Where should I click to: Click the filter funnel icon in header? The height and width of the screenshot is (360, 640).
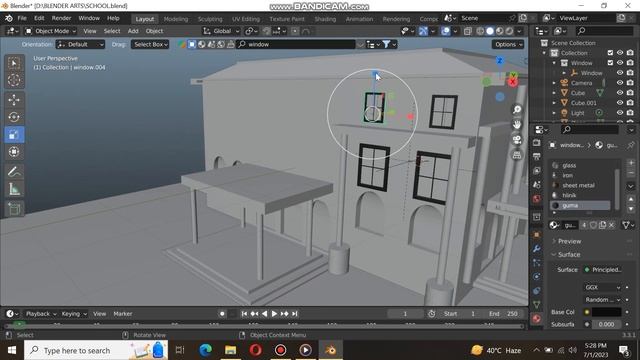click(x=386, y=44)
